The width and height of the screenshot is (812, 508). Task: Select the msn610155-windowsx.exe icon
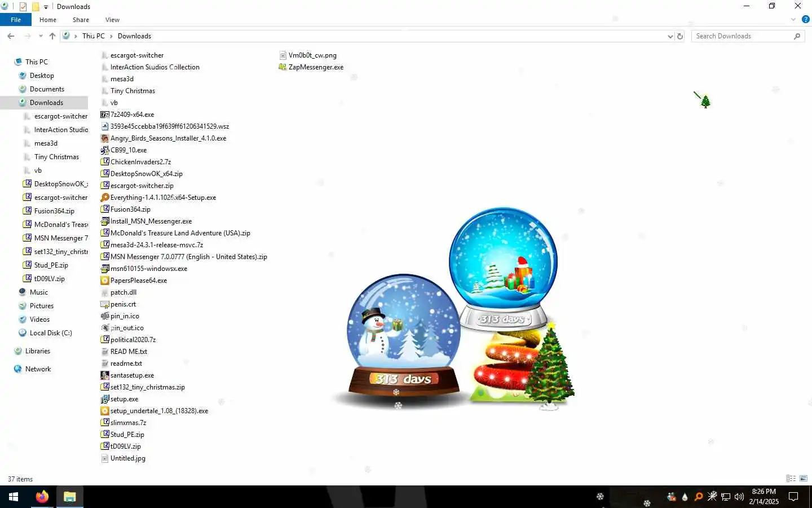pyautogui.click(x=104, y=269)
